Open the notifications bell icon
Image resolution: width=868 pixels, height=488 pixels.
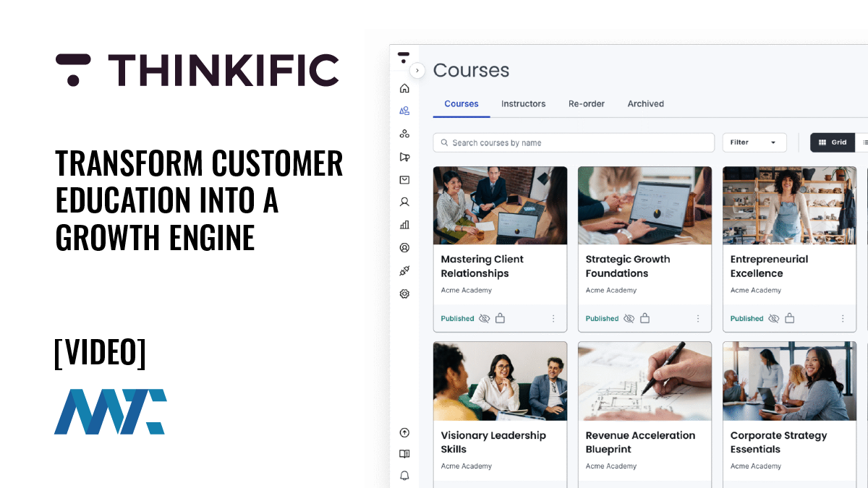point(404,476)
